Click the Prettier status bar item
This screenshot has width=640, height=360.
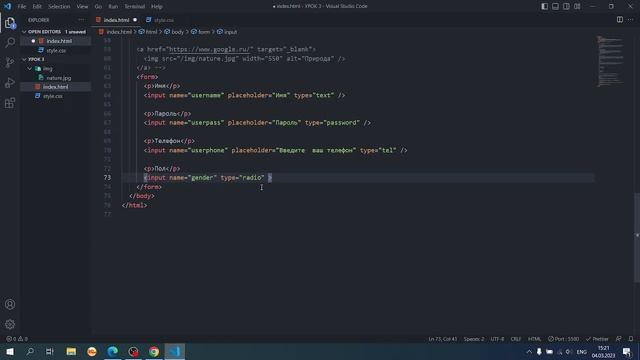[597, 339]
